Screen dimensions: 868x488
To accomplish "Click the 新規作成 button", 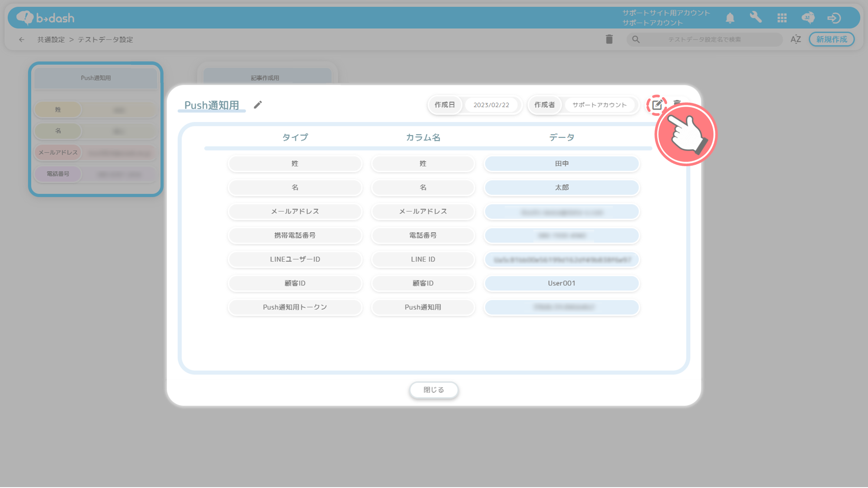I will [832, 39].
